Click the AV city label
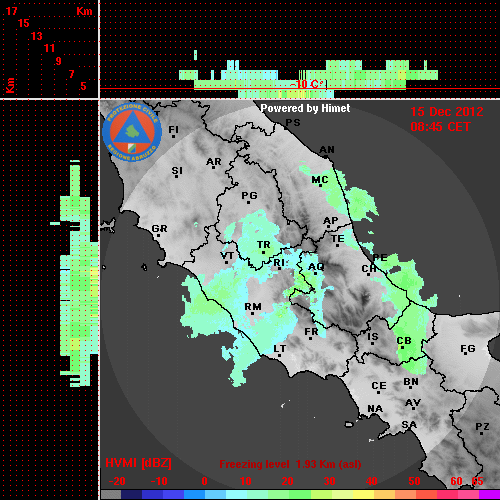 tap(413, 403)
